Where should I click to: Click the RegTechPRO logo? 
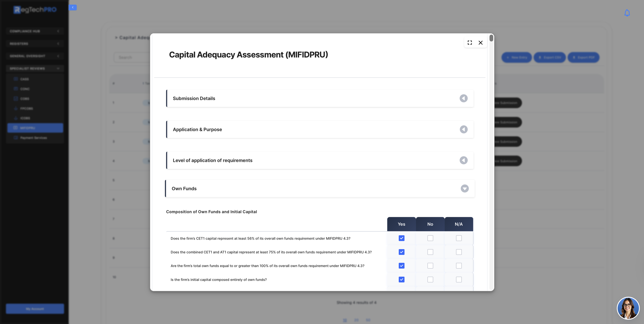click(35, 10)
